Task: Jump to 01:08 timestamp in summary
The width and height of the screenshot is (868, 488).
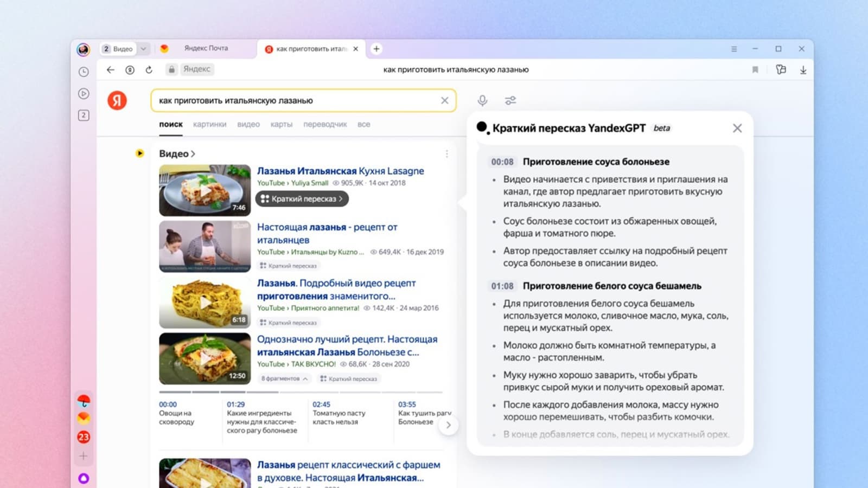Action: tap(502, 286)
